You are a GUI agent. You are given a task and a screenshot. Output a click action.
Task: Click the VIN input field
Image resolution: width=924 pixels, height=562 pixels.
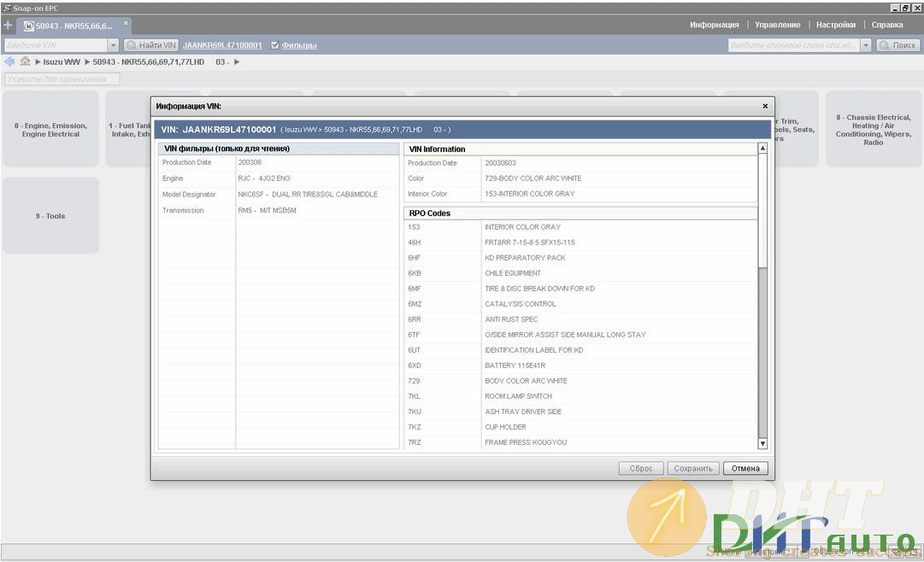coord(56,45)
